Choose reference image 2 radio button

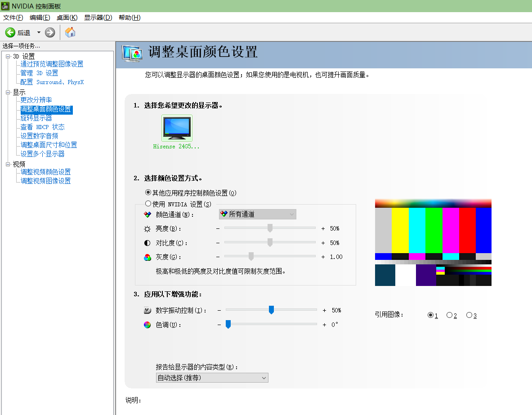pyautogui.click(x=450, y=315)
